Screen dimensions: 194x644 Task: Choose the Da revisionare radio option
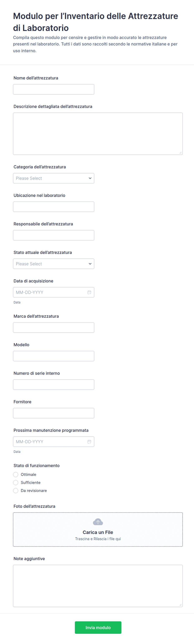point(16,491)
